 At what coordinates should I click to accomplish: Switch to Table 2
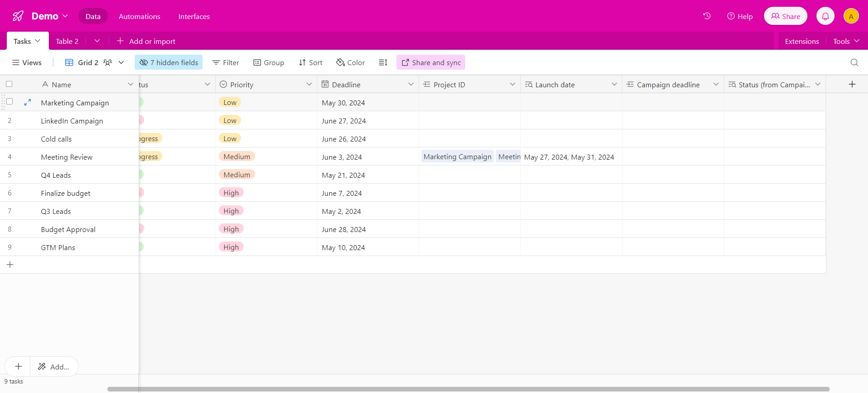pos(67,41)
